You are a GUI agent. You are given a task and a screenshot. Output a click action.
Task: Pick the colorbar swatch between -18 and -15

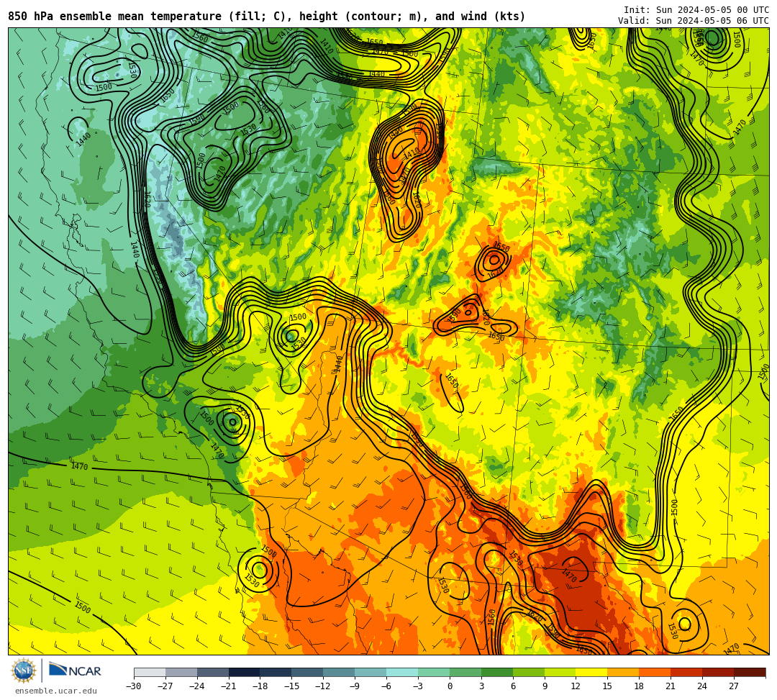click(x=276, y=672)
